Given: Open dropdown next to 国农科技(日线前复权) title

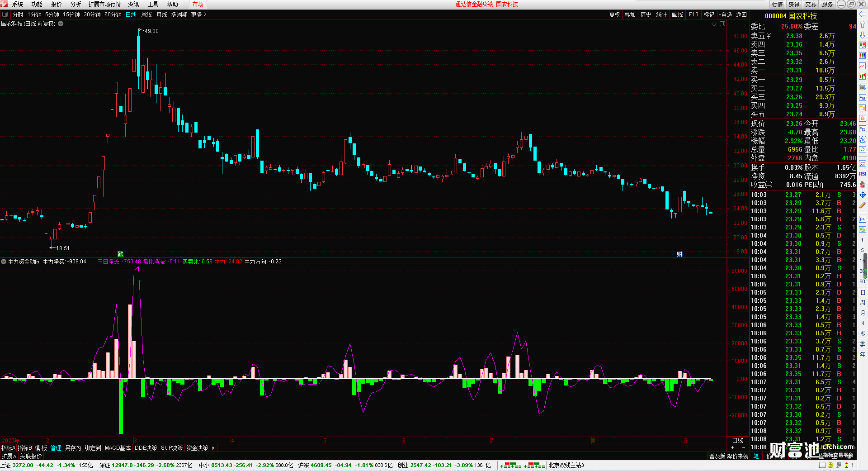Looking at the screenshot, I should (x=61, y=24).
